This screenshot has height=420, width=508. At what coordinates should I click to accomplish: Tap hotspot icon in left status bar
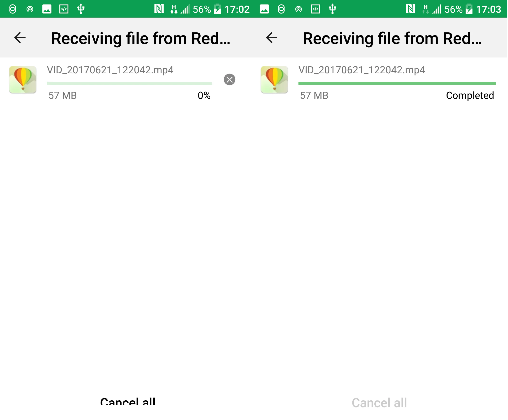[30, 9]
